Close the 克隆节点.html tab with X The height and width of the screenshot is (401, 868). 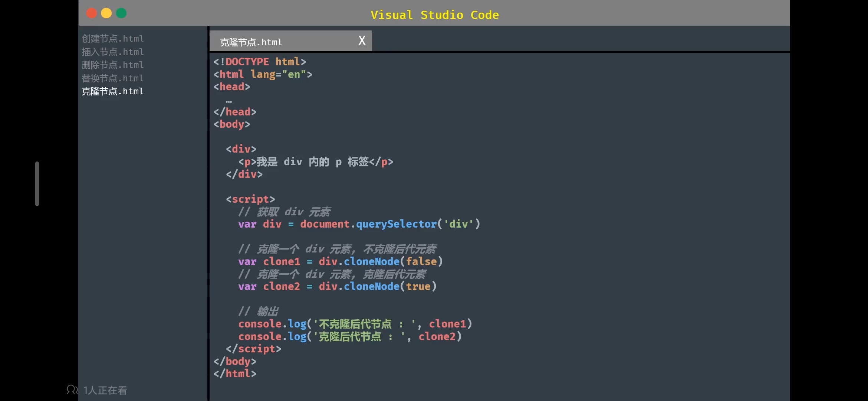[x=362, y=40]
